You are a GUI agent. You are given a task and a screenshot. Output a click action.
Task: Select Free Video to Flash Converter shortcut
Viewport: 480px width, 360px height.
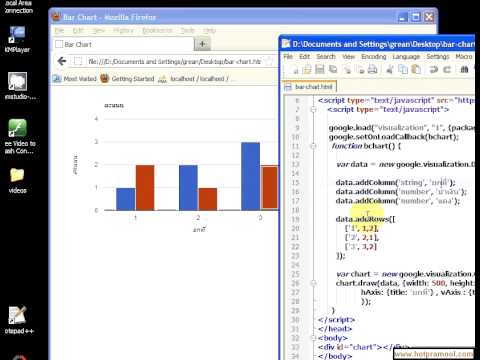[19, 136]
